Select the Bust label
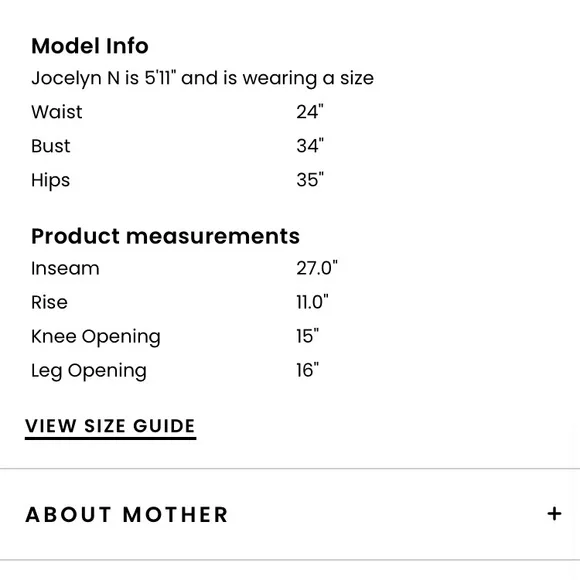 point(51,146)
